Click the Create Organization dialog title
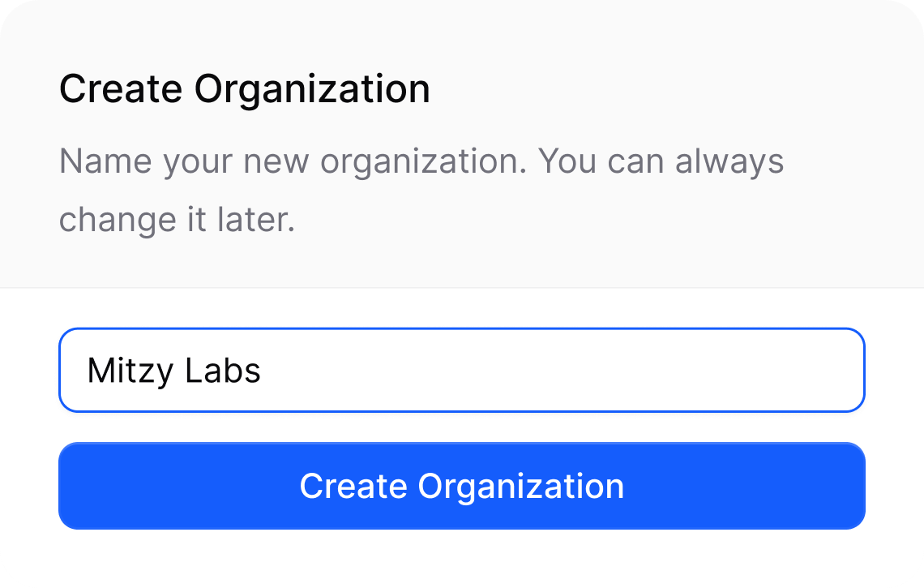This screenshot has width=924, height=588. pos(244,88)
